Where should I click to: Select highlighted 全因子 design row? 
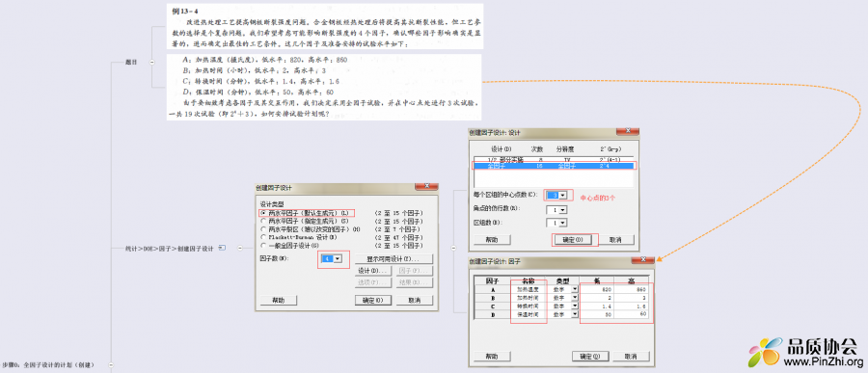pyautogui.click(x=554, y=166)
